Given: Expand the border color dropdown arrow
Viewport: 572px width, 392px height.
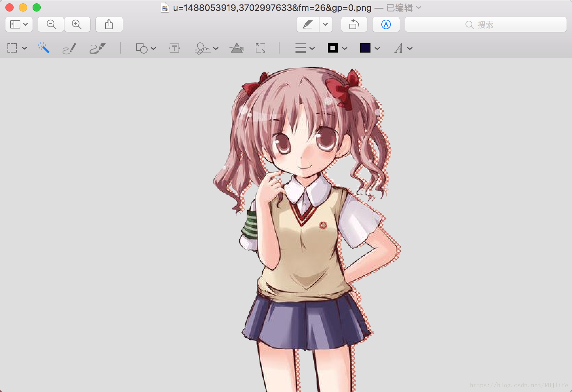Looking at the screenshot, I should click(x=345, y=48).
